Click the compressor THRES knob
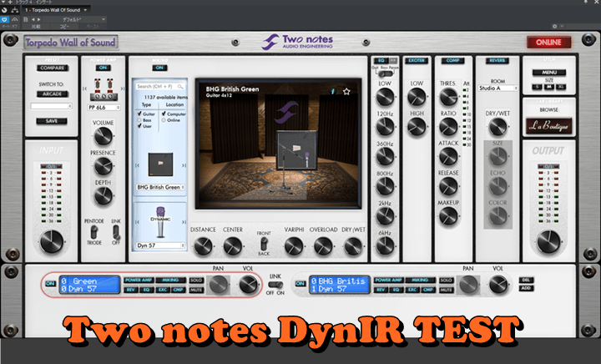This screenshot has width=601, height=364. [x=447, y=97]
